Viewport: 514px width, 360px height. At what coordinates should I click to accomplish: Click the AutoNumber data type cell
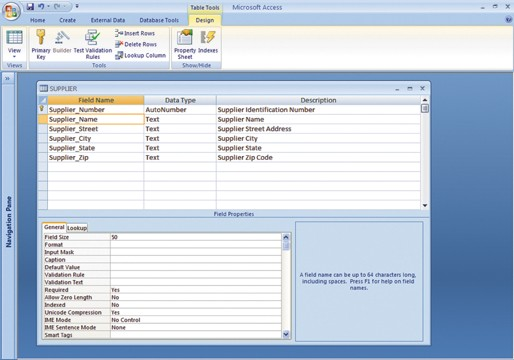point(180,110)
